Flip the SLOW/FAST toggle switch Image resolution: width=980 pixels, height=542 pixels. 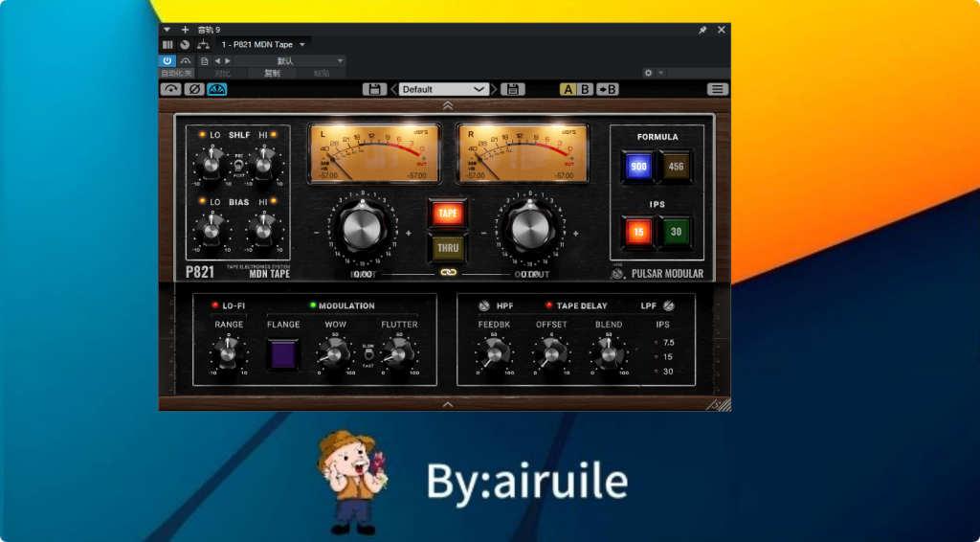(x=368, y=354)
